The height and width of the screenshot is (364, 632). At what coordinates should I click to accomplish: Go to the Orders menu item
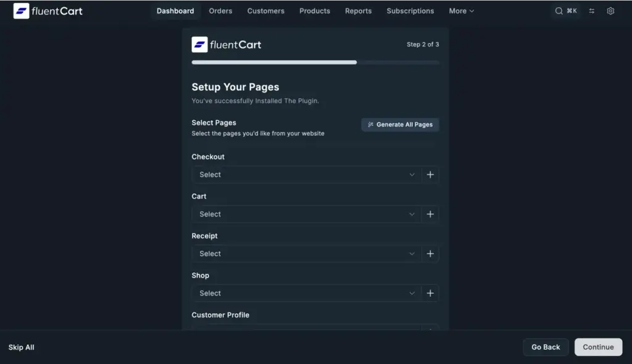pyautogui.click(x=220, y=11)
